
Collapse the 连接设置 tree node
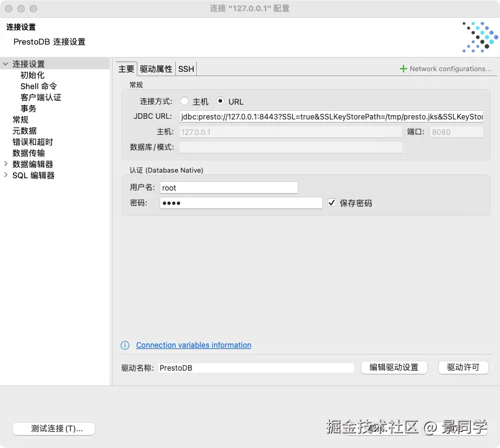pos(6,64)
